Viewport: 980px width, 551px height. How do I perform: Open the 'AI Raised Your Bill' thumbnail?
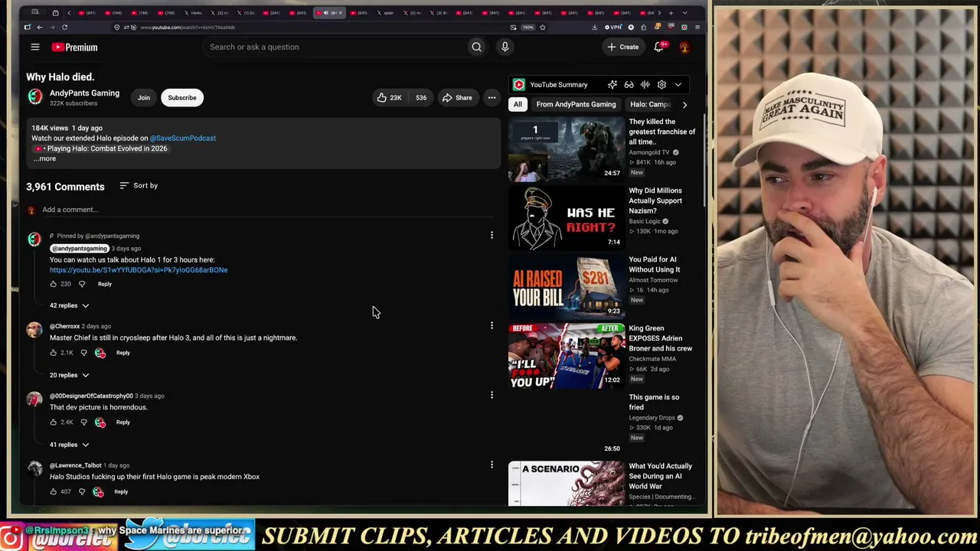pos(567,287)
